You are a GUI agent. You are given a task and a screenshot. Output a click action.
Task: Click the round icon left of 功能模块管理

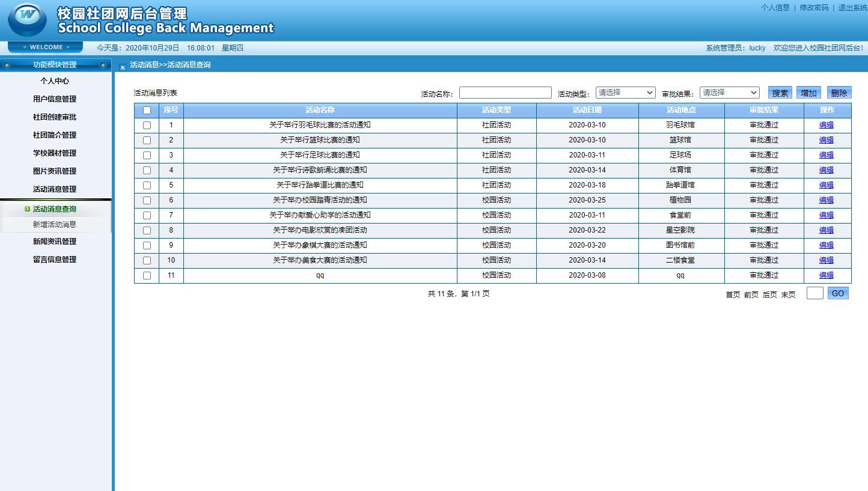pyautogui.click(x=7, y=65)
